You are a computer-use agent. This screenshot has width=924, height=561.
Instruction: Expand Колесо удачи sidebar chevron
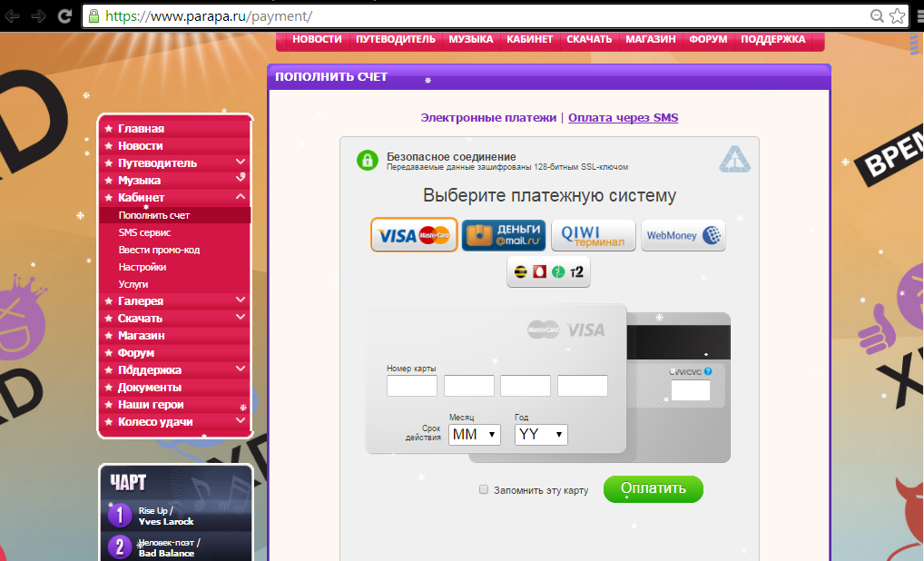click(x=241, y=420)
